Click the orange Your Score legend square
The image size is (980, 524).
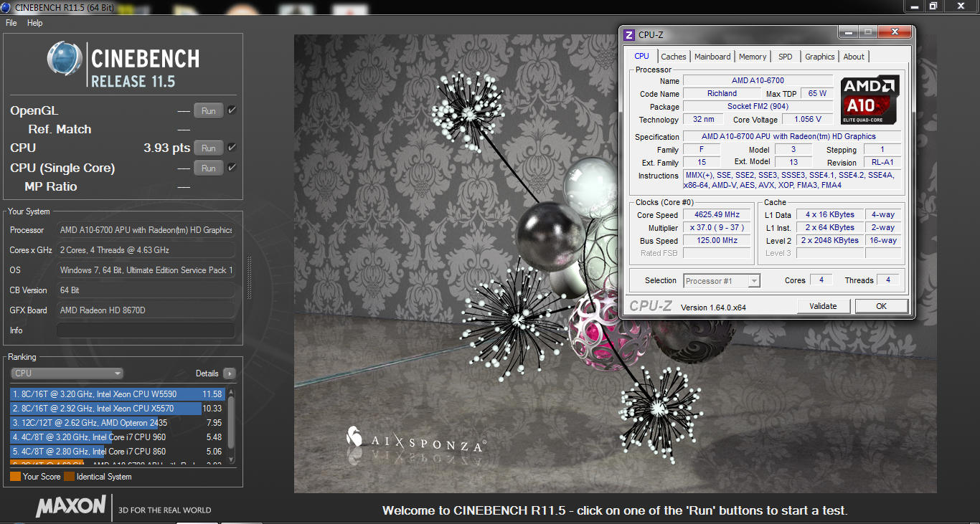pyautogui.click(x=15, y=477)
